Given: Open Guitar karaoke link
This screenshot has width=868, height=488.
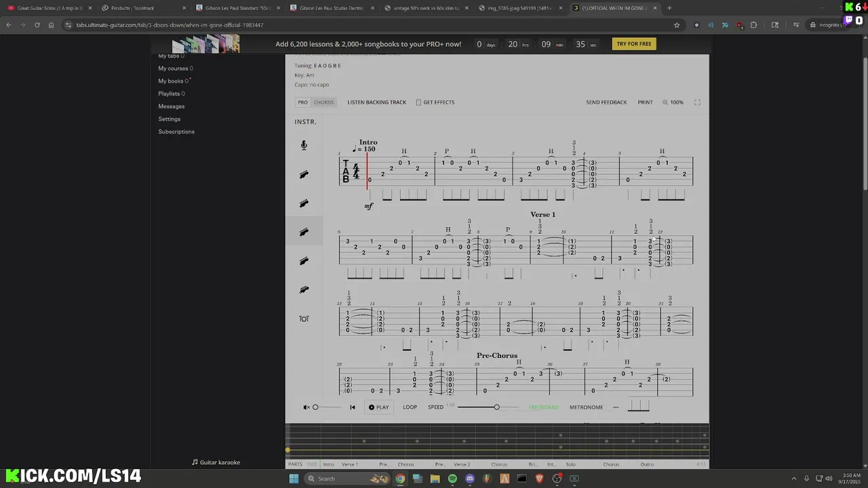Looking at the screenshot, I should click(216, 462).
